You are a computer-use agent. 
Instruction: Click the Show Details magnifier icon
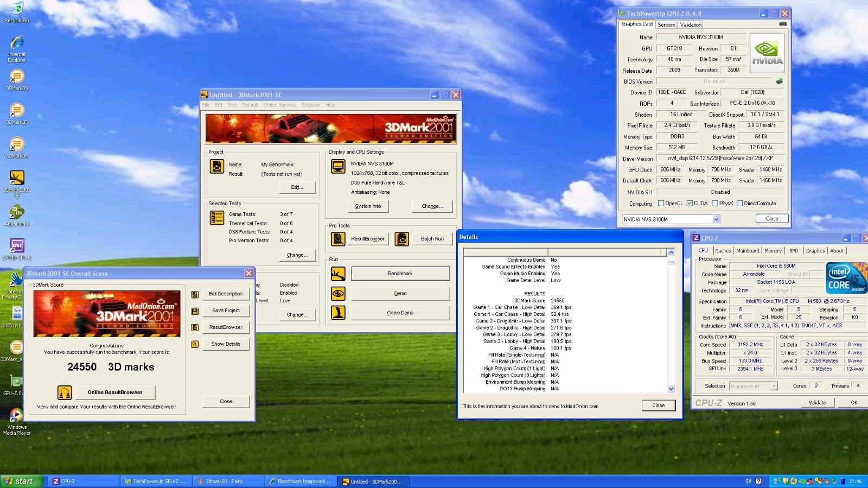[195, 344]
